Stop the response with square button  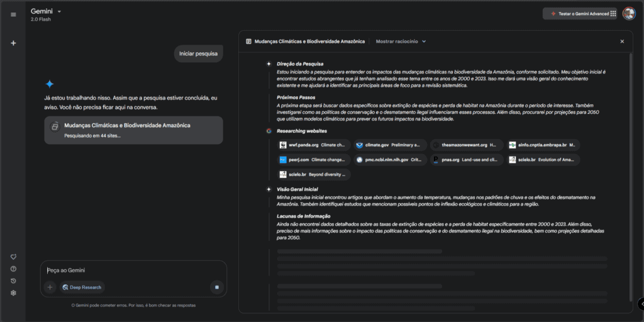(x=216, y=287)
